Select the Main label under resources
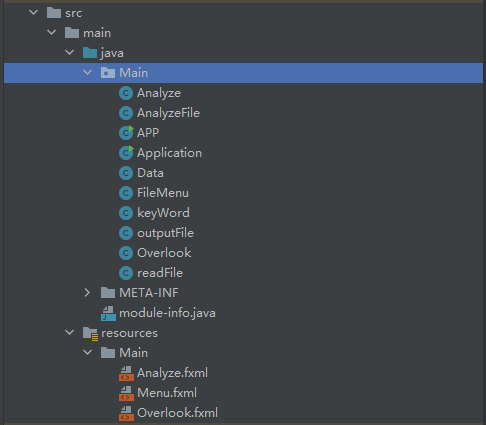Image resolution: width=486 pixels, height=425 pixels. pyautogui.click(x=134, y=353)
